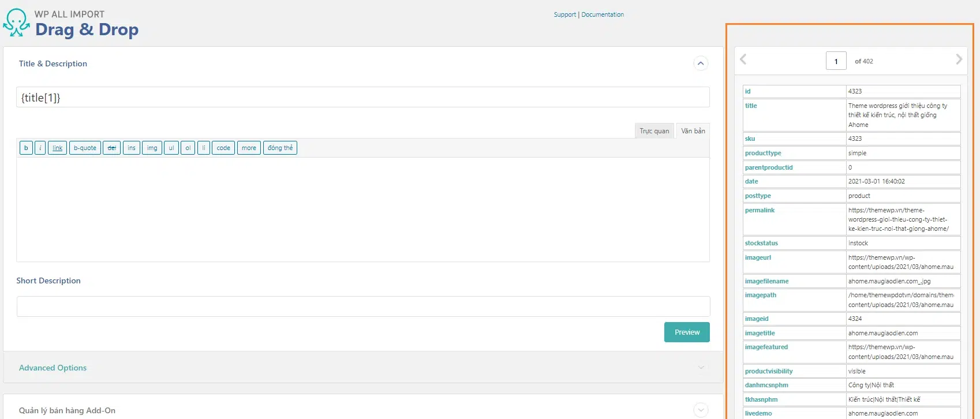Viewport: 980px width, 419px height.
Task: Select the 'producttype' field name
Action: (763, 153)
